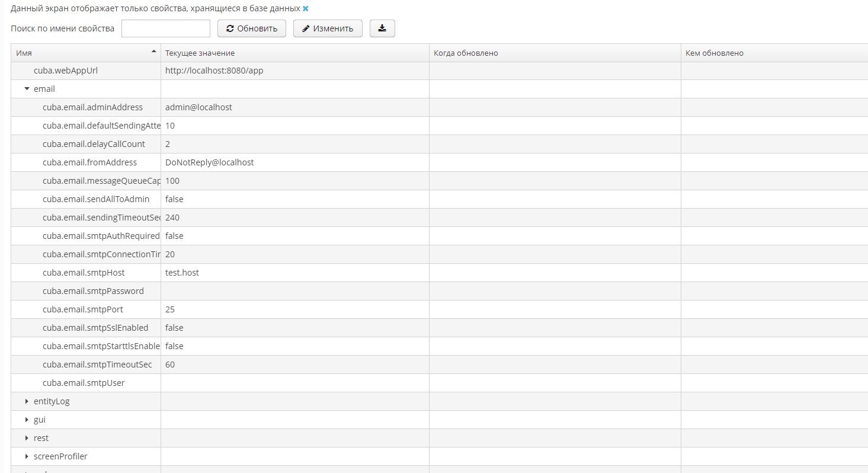Select the cuba.email.adminAddress row
The width and height of the screenshot is (868, 473).
[92, 107]
